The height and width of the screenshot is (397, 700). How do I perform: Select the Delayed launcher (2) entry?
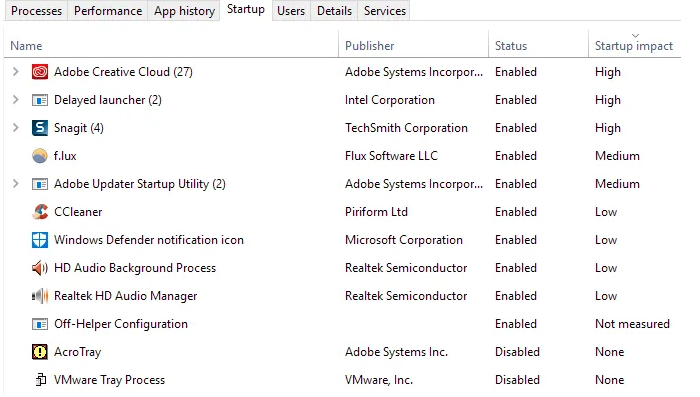click(108, 100)
